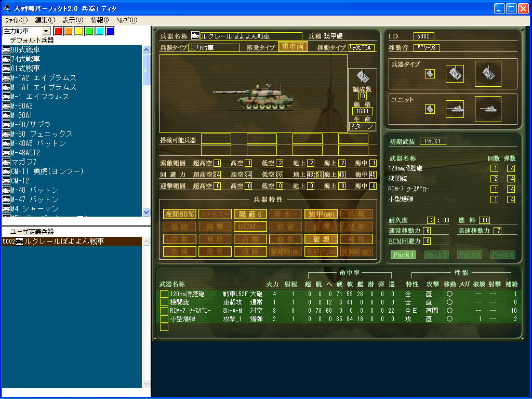Click the large ユニット tank icon
The width and height of the screenshot is (532, 399).
(488, 109)
